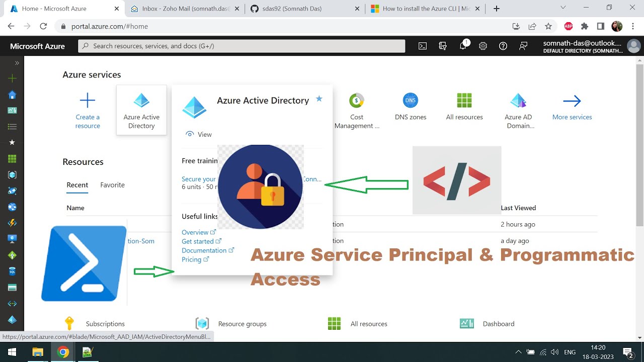Click the Favorites star in left sidebar
Viewport: 644px width, 362px height.
click(13, 143)
